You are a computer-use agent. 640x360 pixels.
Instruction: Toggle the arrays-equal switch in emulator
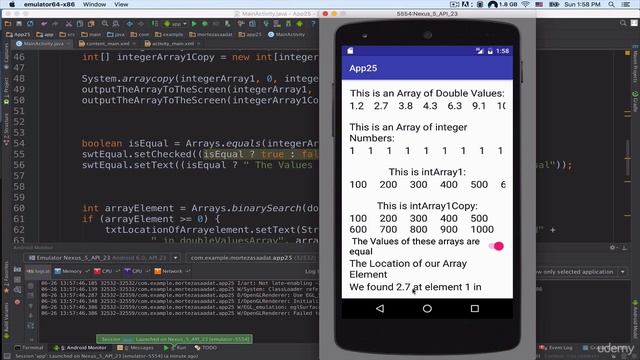[496, 246]
